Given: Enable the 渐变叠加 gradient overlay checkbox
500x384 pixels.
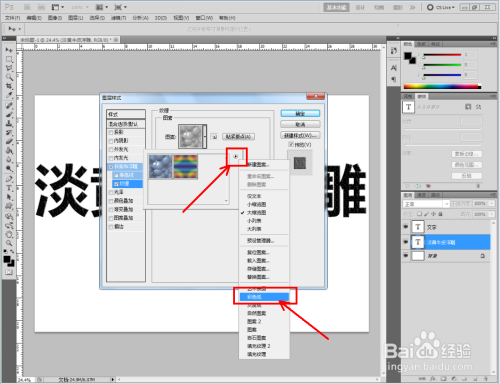Looking at the screenshot, I should click(x=111, y=210).
